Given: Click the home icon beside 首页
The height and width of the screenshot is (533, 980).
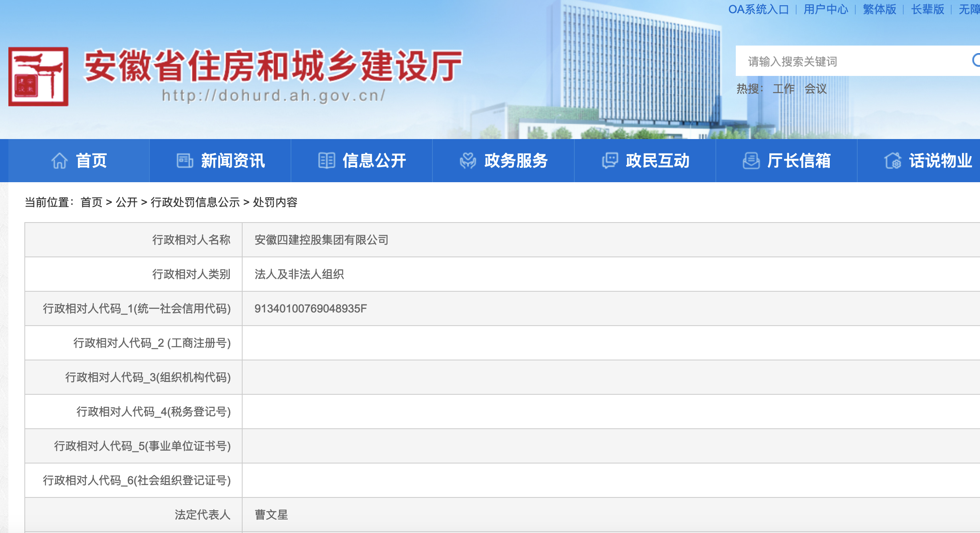Looking at the screenshot, I should [x=59, y=161].
